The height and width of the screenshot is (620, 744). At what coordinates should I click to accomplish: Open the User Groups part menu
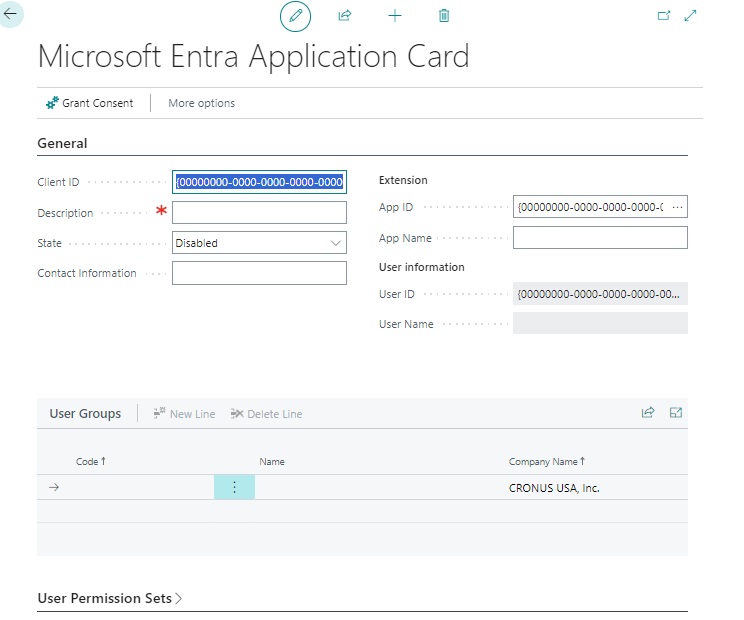(85, 414)
